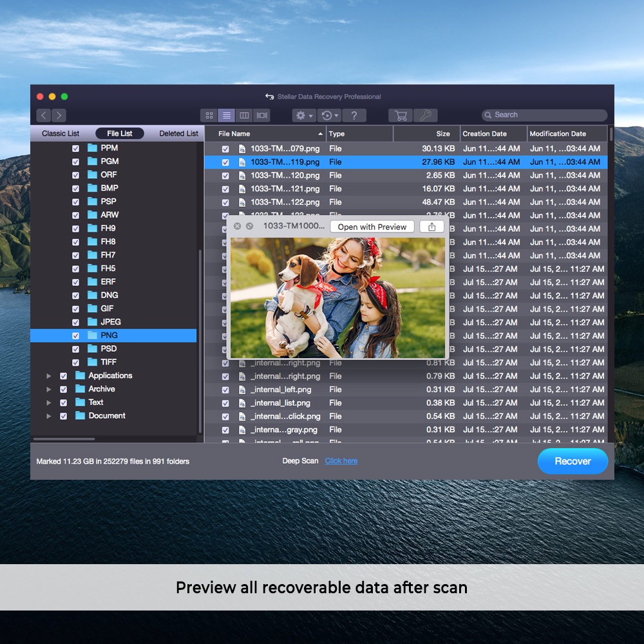Click the blue Recover button

(573, 461)
